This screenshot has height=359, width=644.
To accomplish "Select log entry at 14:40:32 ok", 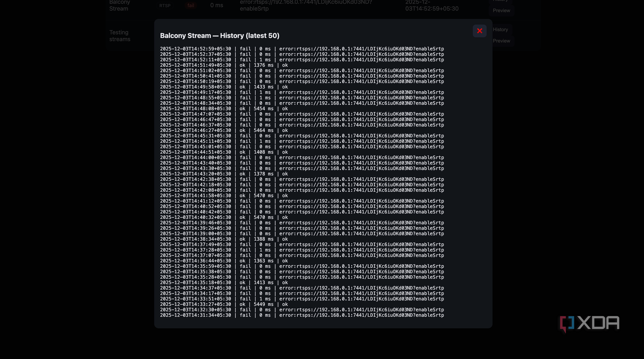I will pos(224,218).
